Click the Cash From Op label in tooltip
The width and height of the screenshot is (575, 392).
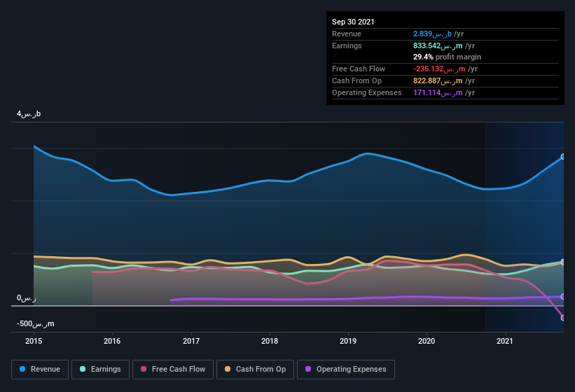click(356, 80)
